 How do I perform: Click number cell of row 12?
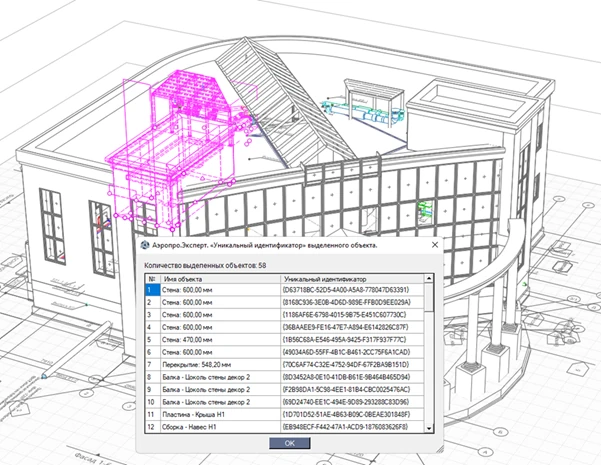pyautogui.click(x=153, y=427)
